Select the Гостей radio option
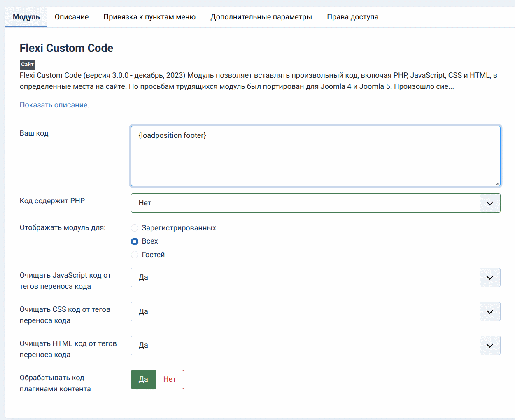Viewport: 515px width, 420px height. [135, 255]
